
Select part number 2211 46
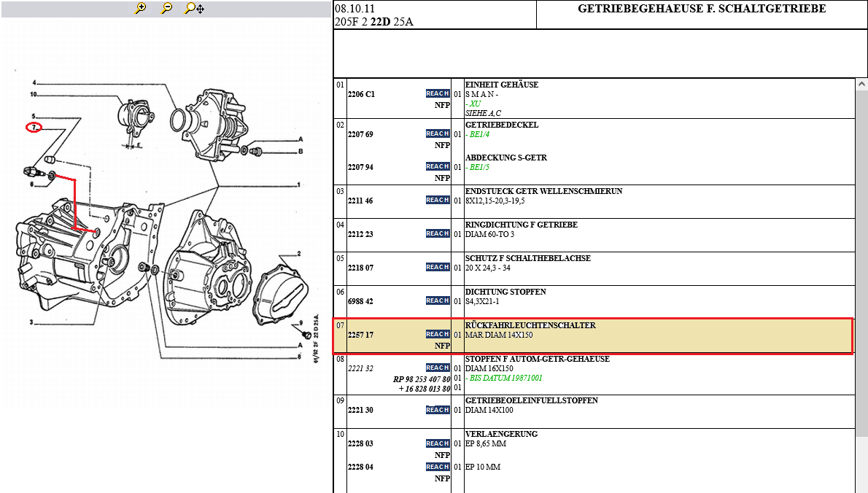point(360,201)
